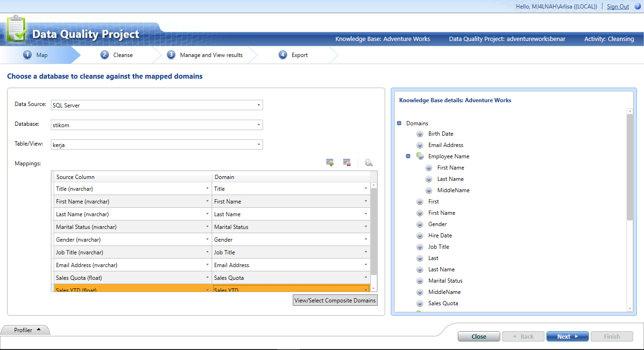
Task: Click the Next button
Action: tap(567, 336)
